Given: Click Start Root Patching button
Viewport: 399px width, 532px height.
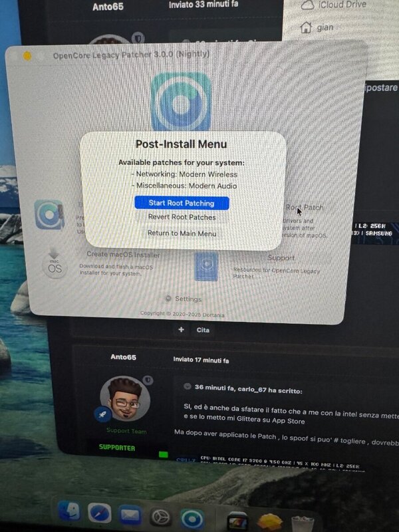Looking at the screenshot, I should [182, 203].
